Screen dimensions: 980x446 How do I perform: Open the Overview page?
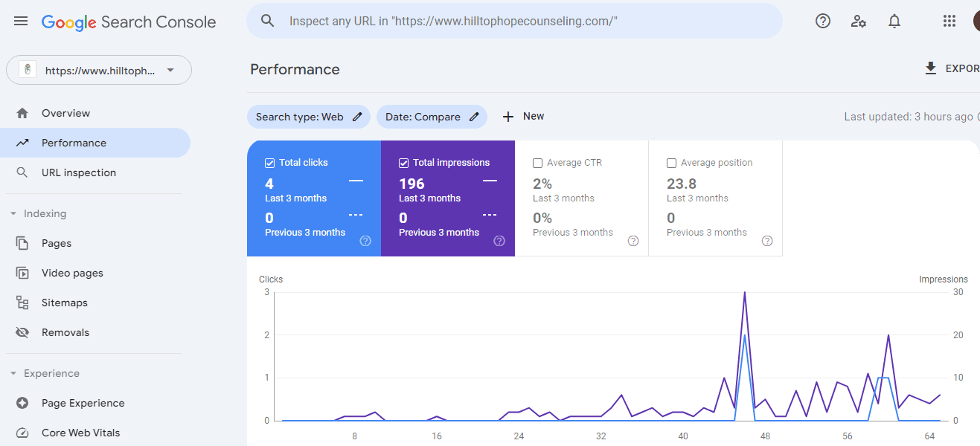click(95, 113)
